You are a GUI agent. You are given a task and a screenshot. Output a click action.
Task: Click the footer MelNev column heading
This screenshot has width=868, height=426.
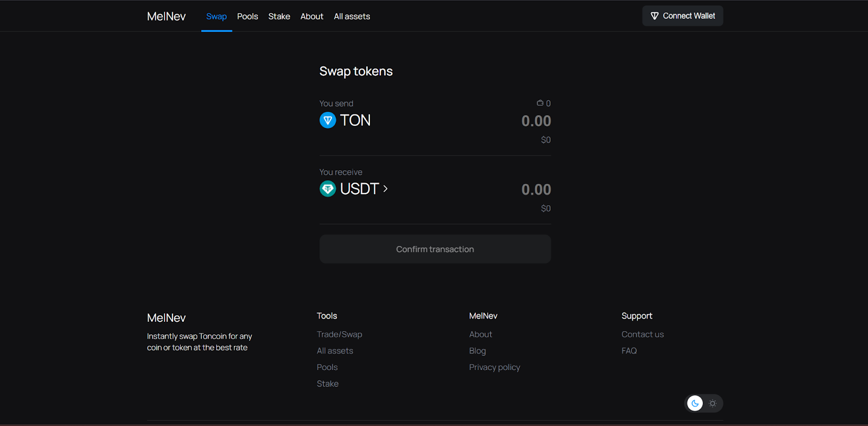(483, 316)
